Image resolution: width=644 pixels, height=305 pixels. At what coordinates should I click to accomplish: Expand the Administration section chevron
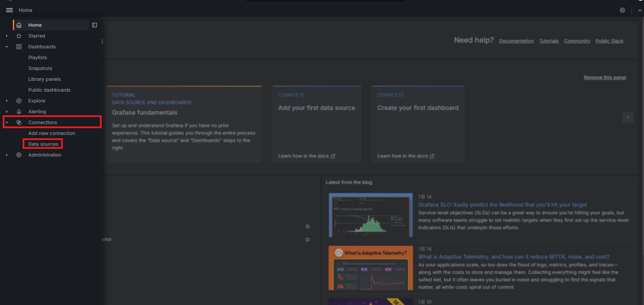(7, 155)
